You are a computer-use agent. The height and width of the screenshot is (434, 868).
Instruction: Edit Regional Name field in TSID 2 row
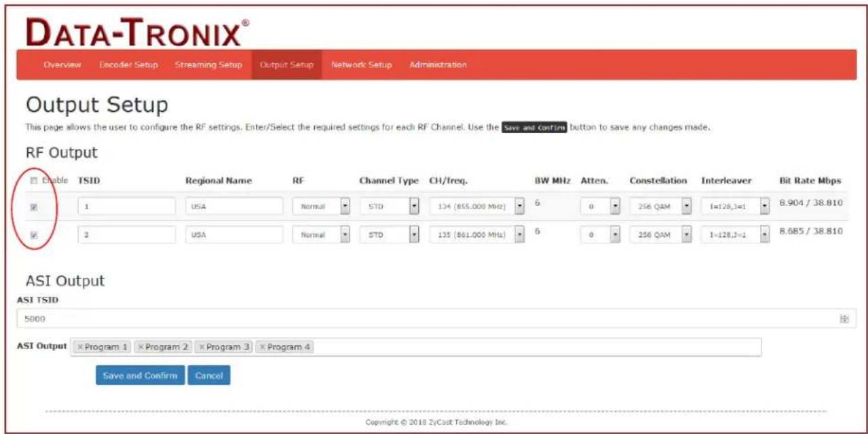click(x=234, y=234)
